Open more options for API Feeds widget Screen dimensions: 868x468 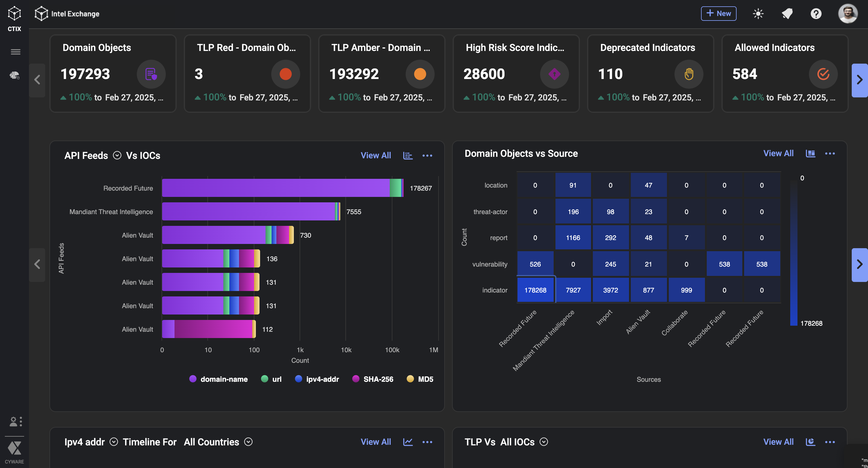coord(427,155)
